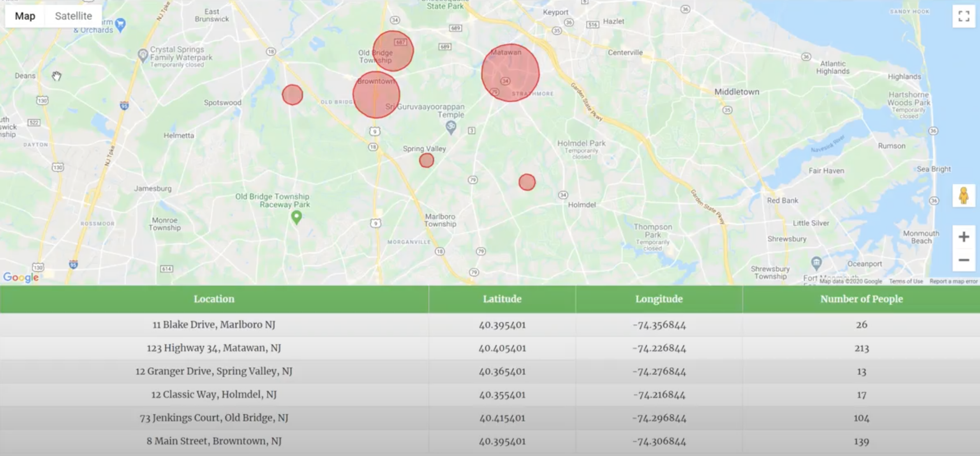The height and width of the screenshot is (456, 980).
Task: Select the 123 Highway 34, Matawan row
Action: pos(214,348)
